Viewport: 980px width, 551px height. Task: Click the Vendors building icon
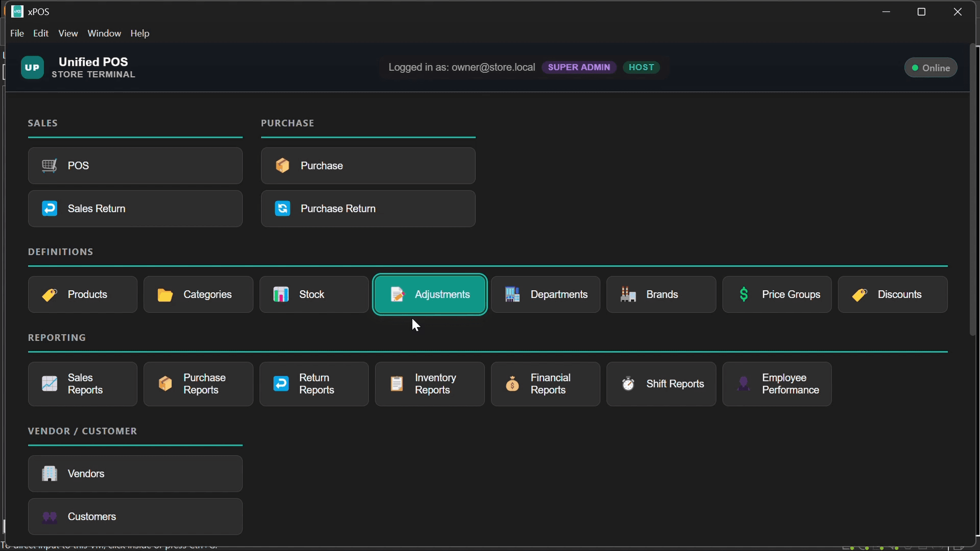pyautogui.click(x=50, y=474)
